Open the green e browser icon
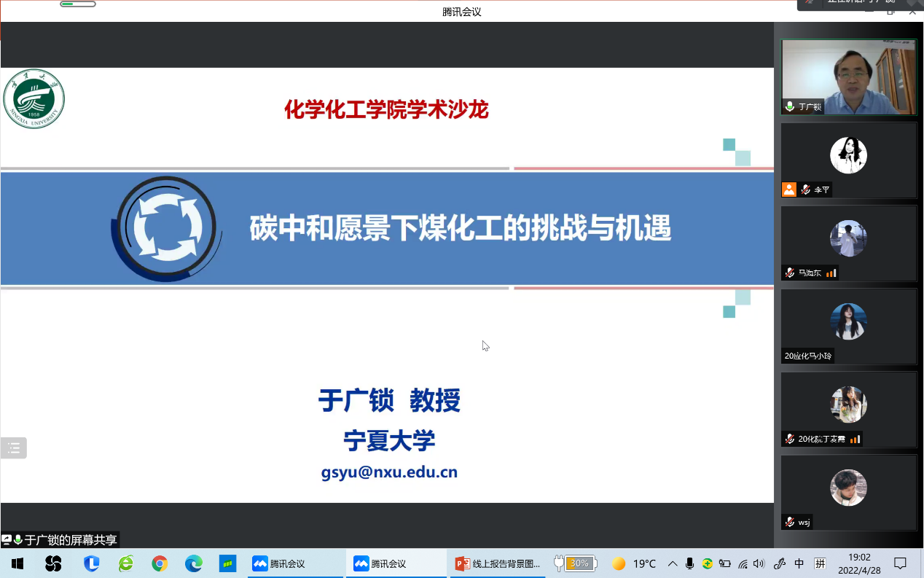This screenshot has height=578, width=924. click(x=126, y=563)
